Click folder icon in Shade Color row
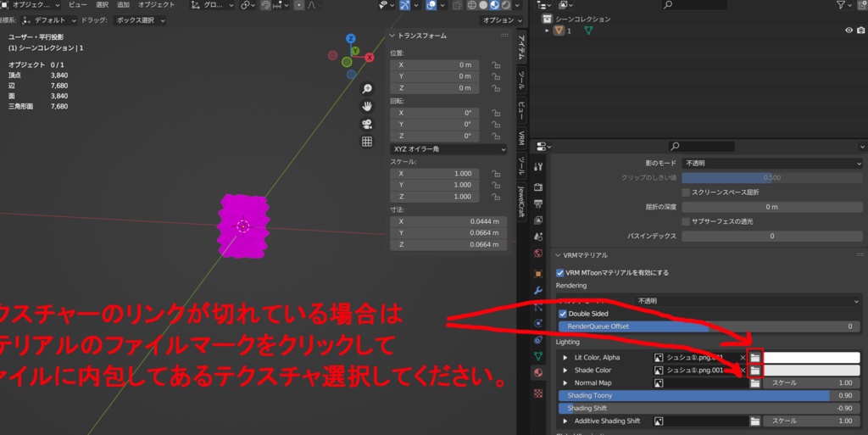This screenshot has height=435, width=868. point(755,371)
